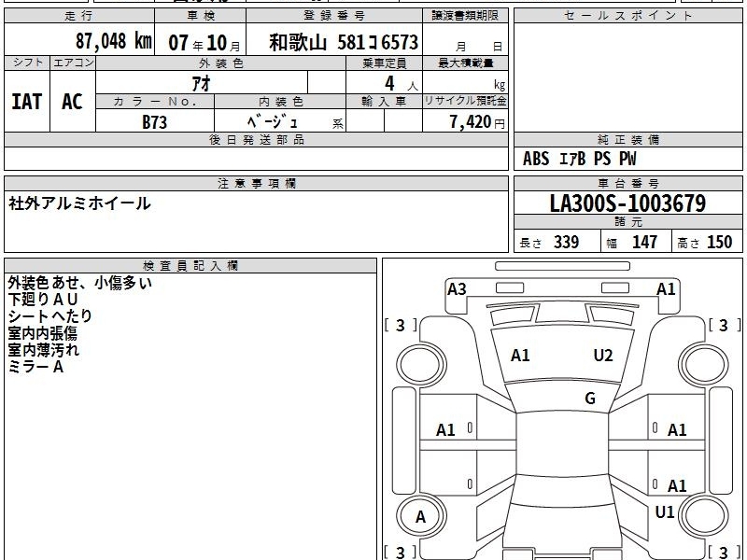Screen dimensions: 747x560
Task: Click the note 社外アルミホイール
Action: [x=79, y=203]
